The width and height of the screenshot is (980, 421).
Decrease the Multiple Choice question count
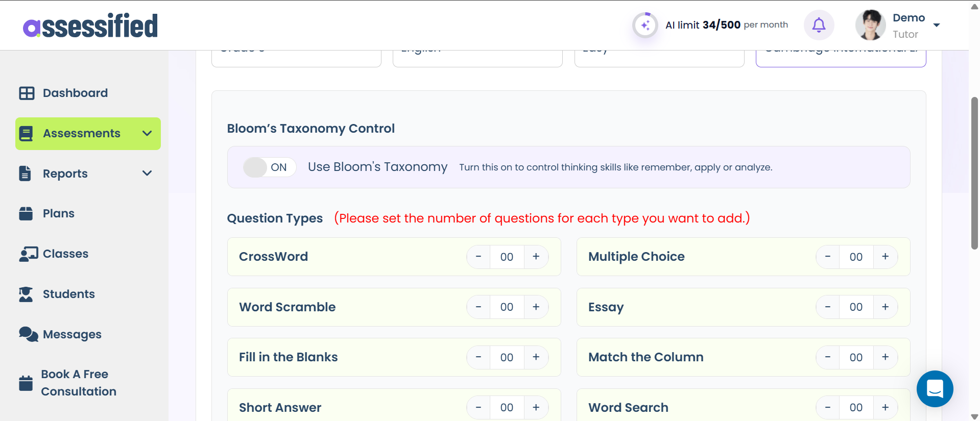pyautogui.click(x=827, y=257)
